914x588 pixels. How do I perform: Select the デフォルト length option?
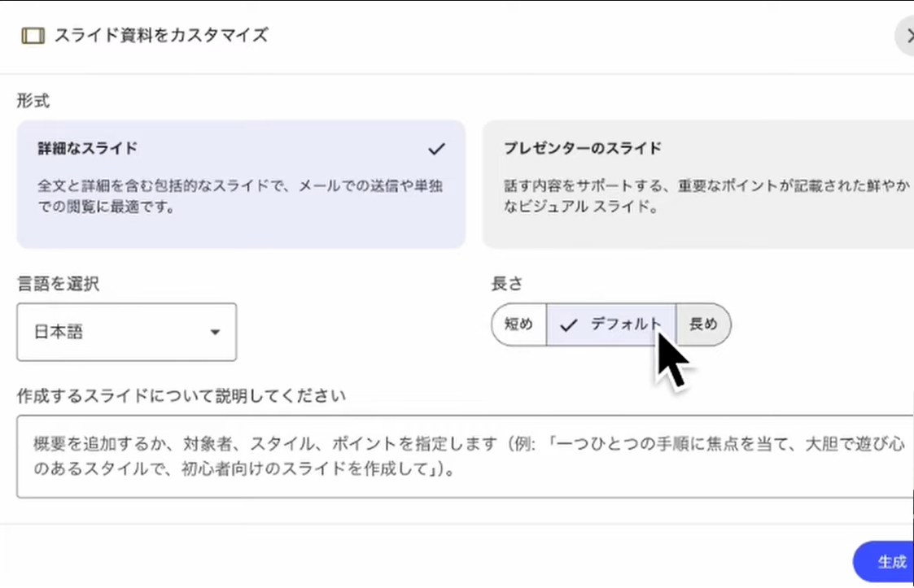coord(625,324)
